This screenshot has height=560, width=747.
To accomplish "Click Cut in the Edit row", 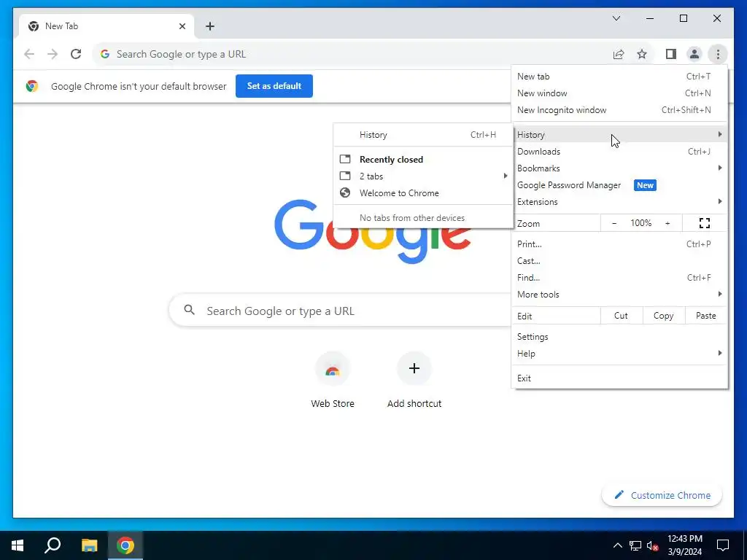I will pyautogui.click(x=622, y=316).
